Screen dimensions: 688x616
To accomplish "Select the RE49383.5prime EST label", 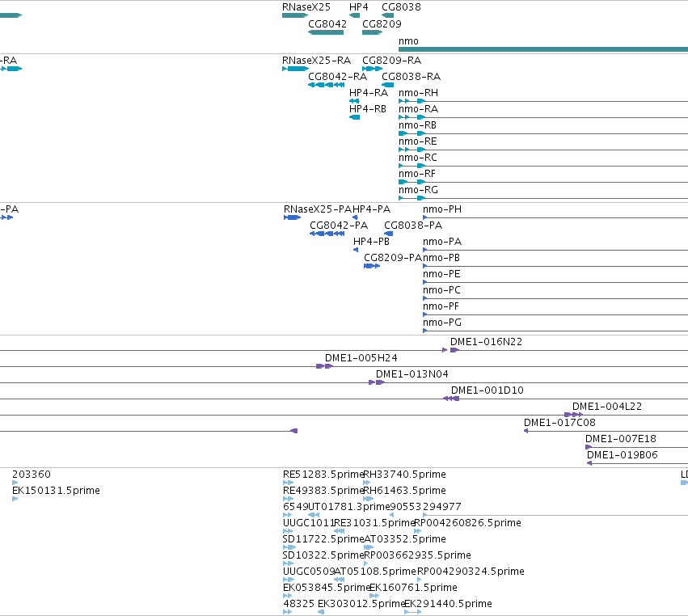I will pyautogui.click(x=323, y=491).
